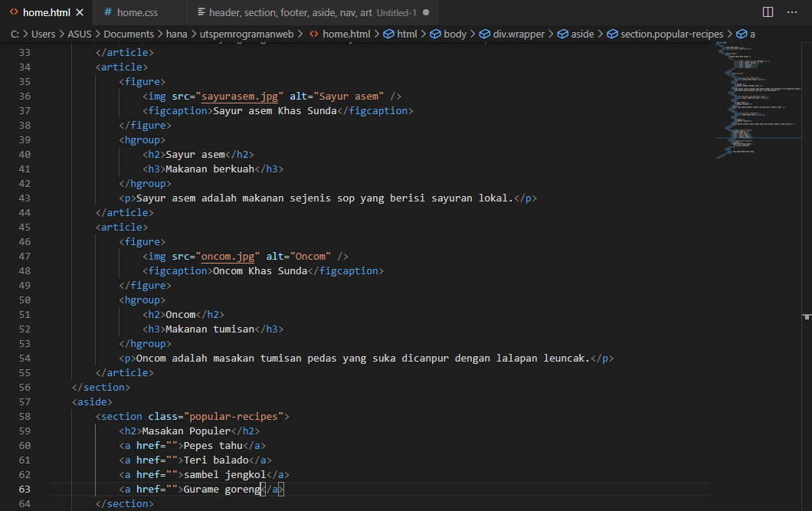Click line number 63

click(x=25, y=490)
